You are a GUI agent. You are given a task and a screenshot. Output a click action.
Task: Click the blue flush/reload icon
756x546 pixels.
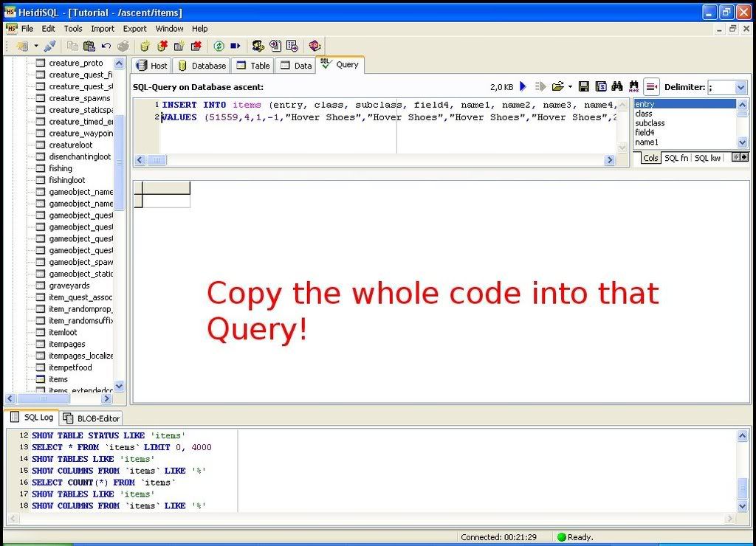pos(236,46)
